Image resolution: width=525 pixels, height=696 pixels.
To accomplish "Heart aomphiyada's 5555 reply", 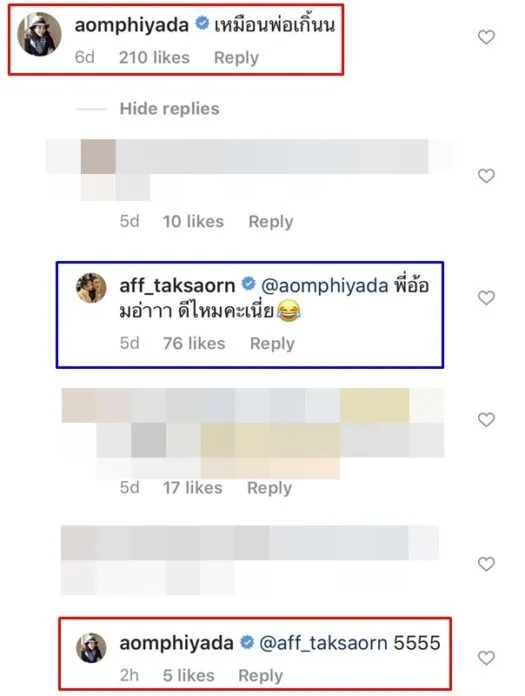I will coord(486,657).
